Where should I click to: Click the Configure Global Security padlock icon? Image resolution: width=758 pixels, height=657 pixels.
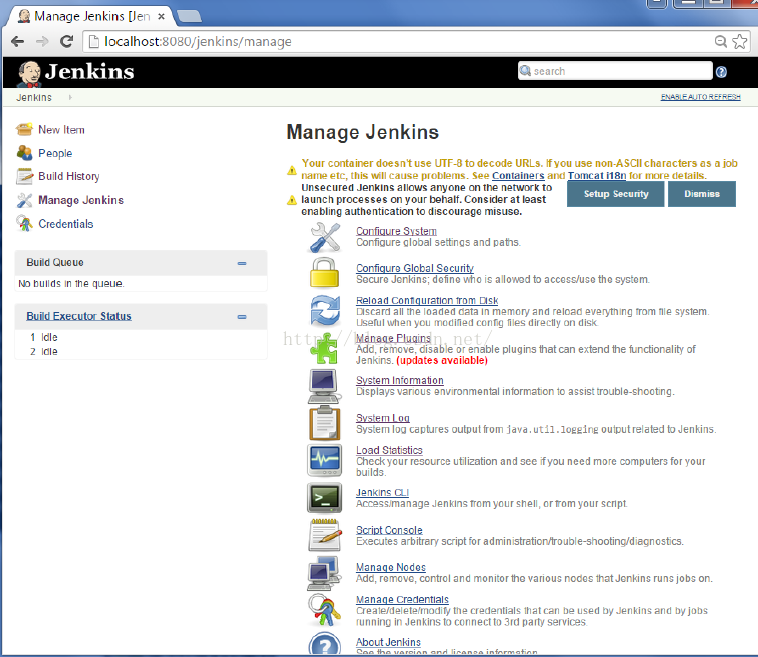(325, 273)
